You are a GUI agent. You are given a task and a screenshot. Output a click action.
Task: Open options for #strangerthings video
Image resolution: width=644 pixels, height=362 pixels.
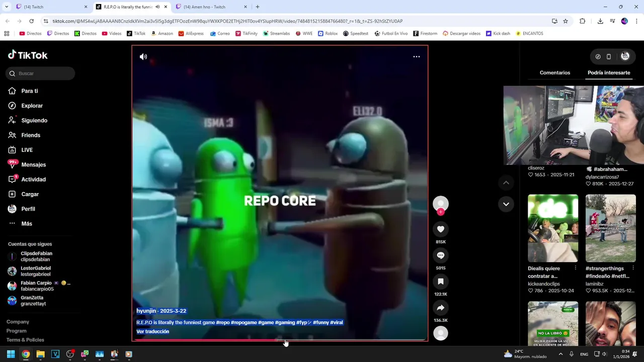click(633, 268)
